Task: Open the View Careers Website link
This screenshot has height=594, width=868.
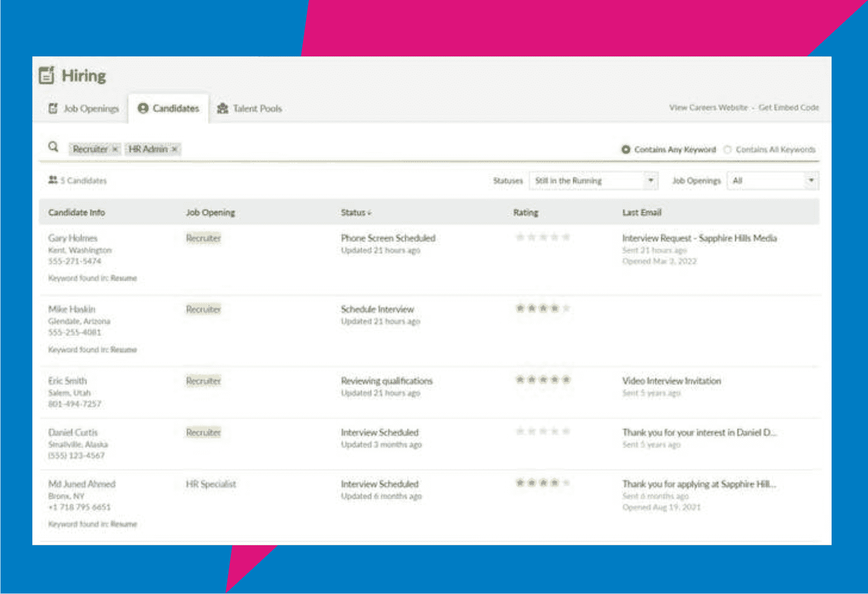Action: pyautogui.click(x=708, y=108)
